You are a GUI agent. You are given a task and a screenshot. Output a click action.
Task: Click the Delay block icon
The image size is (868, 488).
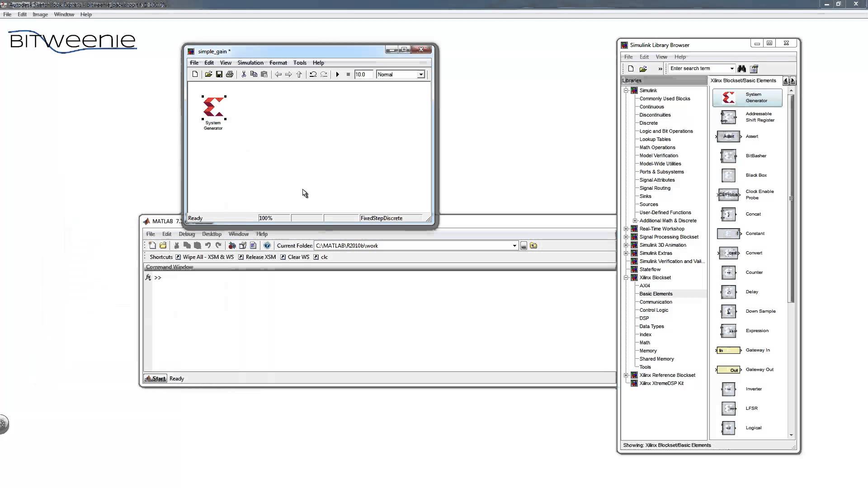[x=728, y=292]
